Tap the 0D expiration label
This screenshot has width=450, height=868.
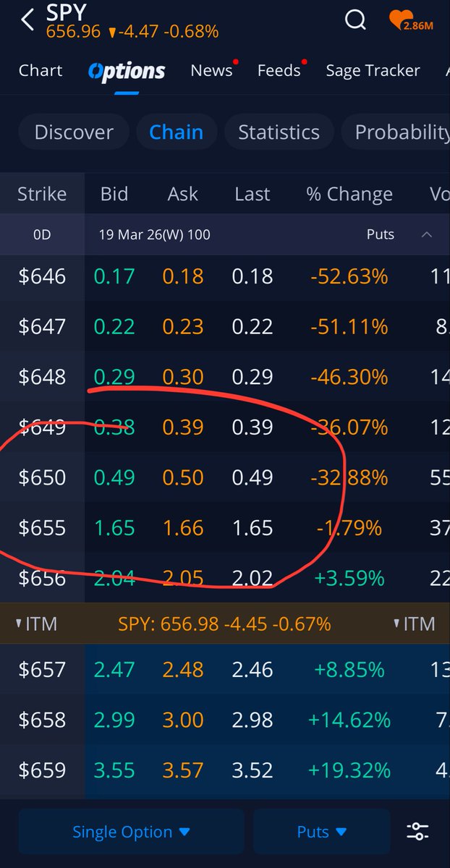point(42,234)
